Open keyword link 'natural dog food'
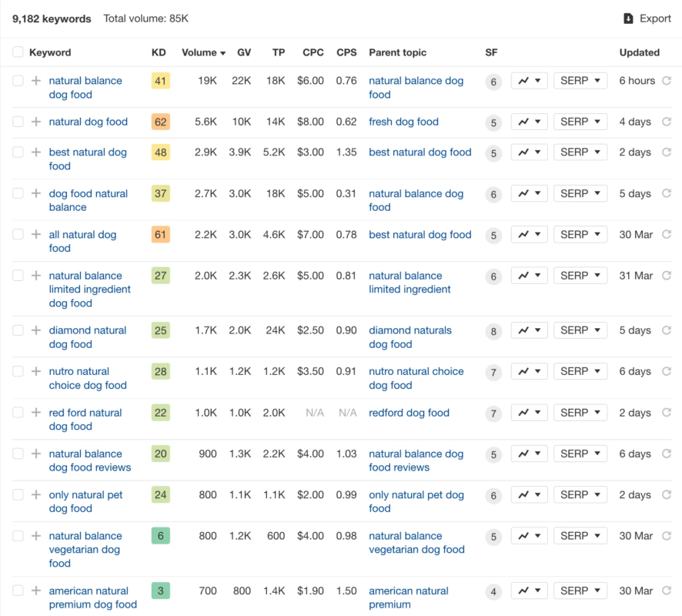 tap(89, 122)
